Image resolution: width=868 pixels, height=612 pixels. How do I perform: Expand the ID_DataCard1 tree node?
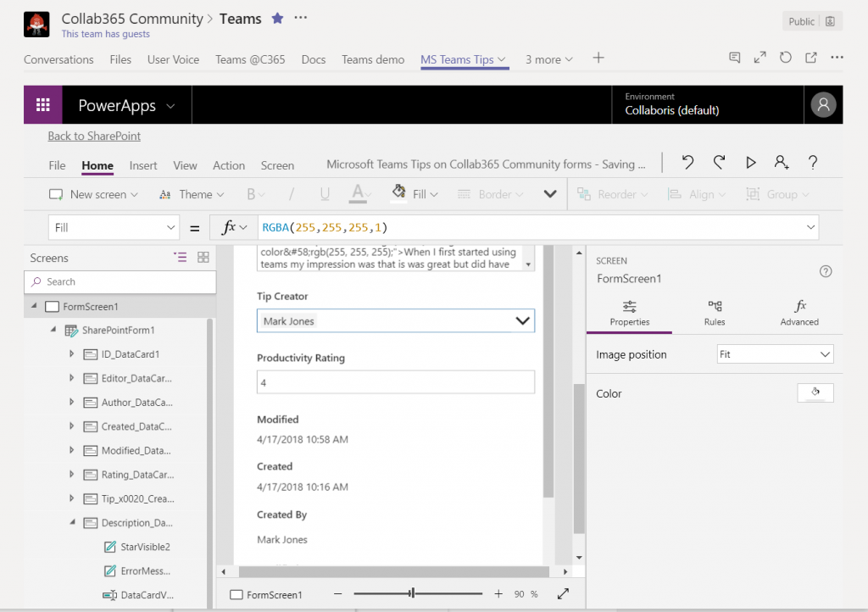point(71,353)
